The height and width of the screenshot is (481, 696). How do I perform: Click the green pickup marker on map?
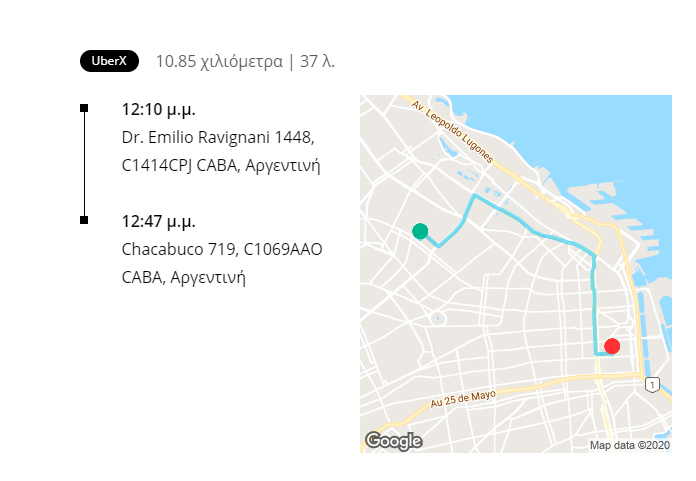420,231
